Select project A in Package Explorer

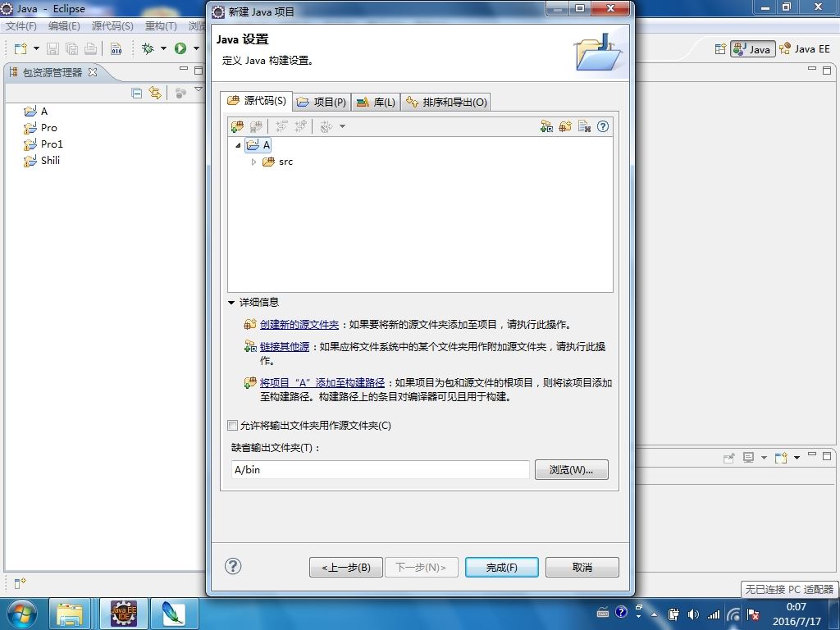pyautogui.click(x=36, y=112)
